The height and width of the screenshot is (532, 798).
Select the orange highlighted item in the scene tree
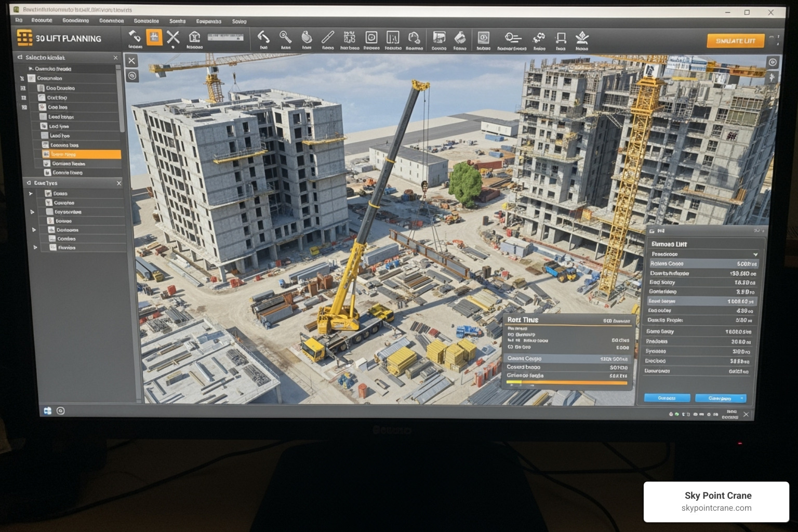coord(81,154)
